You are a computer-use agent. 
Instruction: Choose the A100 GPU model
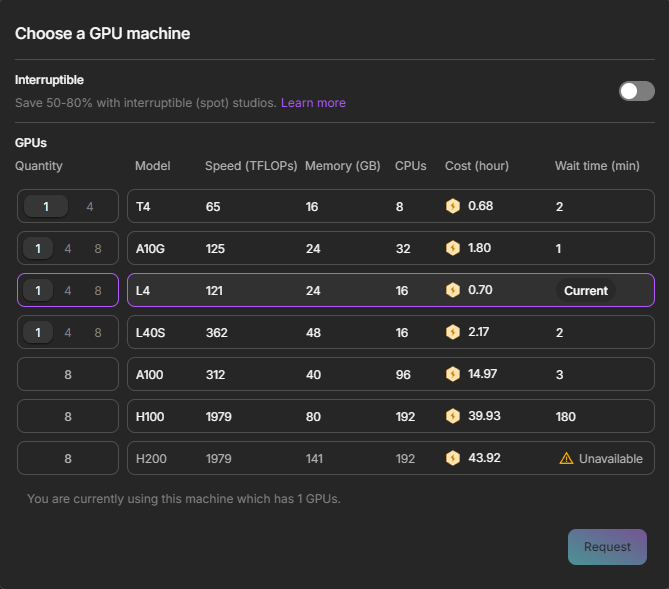[149, 374]
